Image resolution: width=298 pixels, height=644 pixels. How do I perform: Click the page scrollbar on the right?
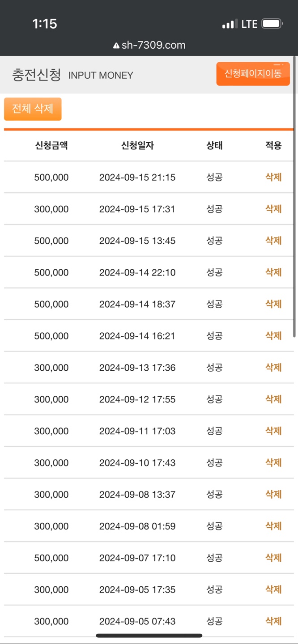click(x=294, y=197)
